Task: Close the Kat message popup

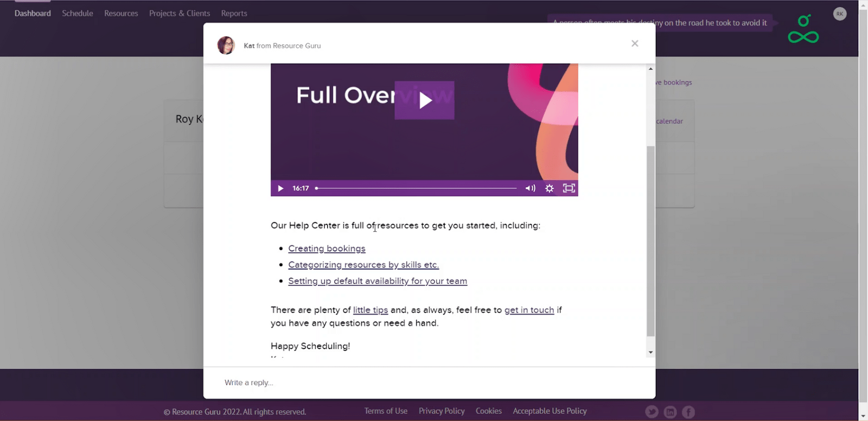Action: 635,43
